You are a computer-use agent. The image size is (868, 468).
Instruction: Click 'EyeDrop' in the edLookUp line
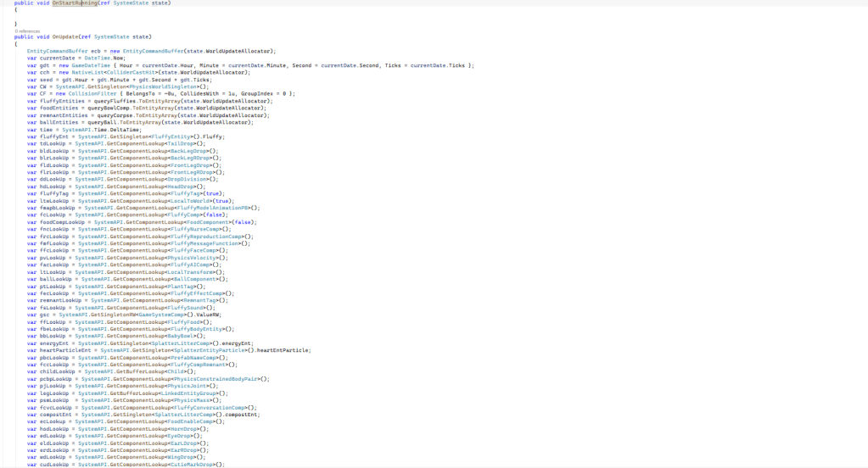pos(179,436)
